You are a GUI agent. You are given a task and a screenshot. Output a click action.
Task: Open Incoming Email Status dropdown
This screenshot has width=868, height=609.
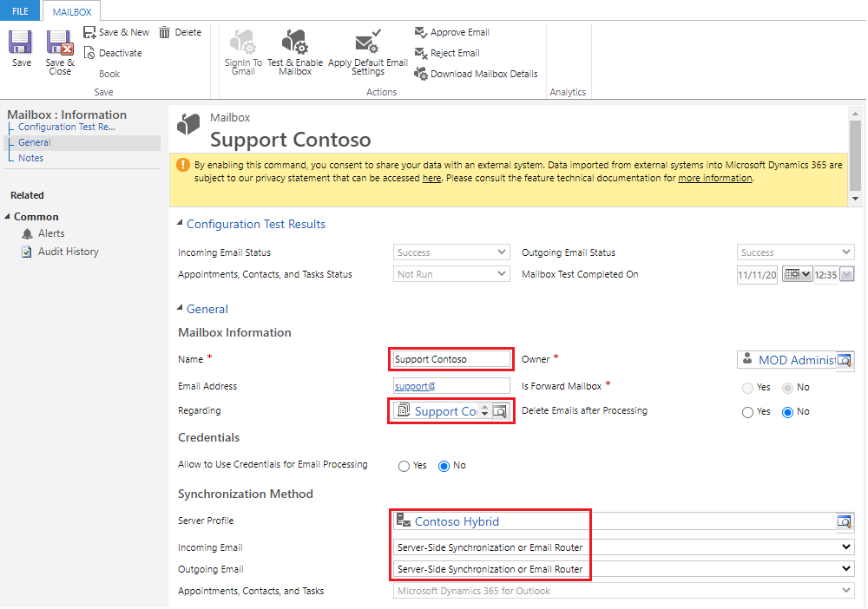pos(451,252)
